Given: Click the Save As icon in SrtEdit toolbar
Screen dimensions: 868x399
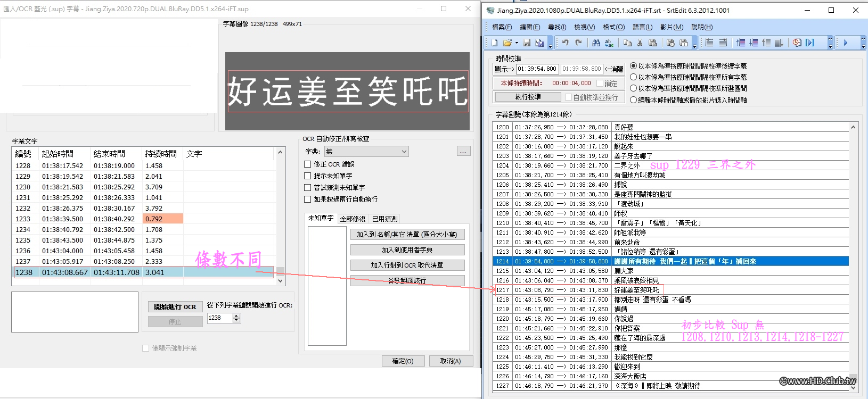Looking at the screenshot, I should click(x=540, y=43).
